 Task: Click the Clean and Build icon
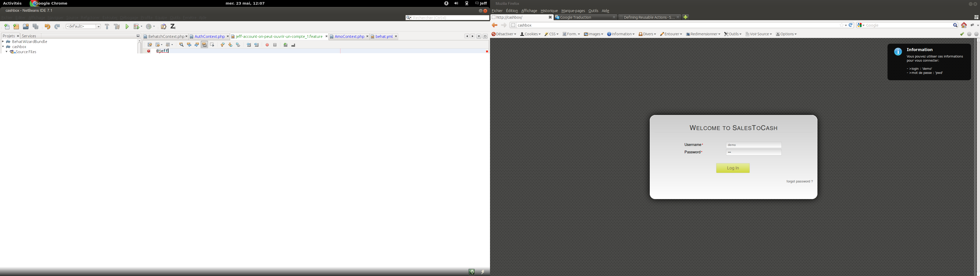click(117, 27)
